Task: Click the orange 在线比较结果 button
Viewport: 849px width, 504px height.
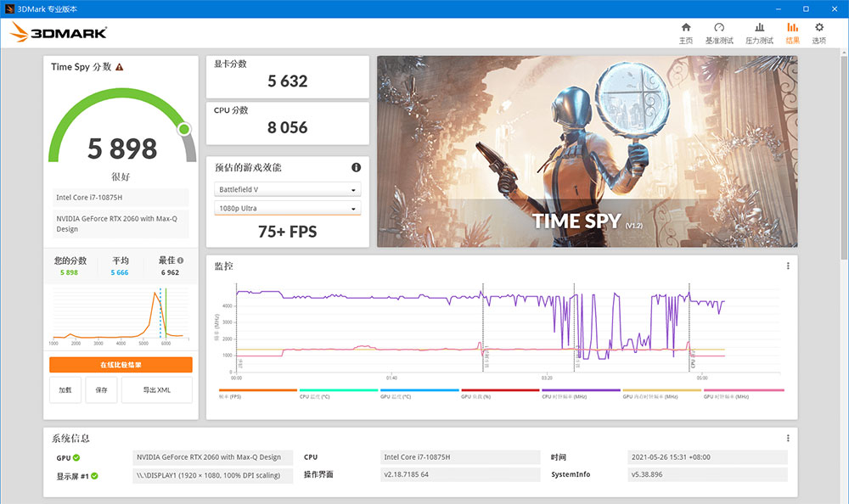Action: (121, 364)
